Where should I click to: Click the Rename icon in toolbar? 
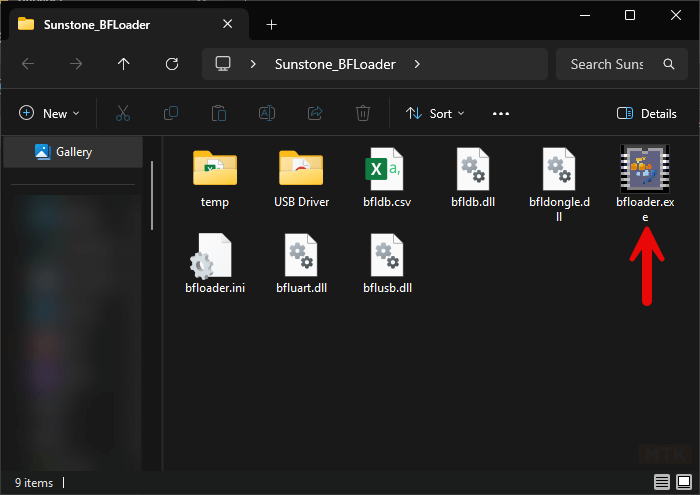click(267, 113)
